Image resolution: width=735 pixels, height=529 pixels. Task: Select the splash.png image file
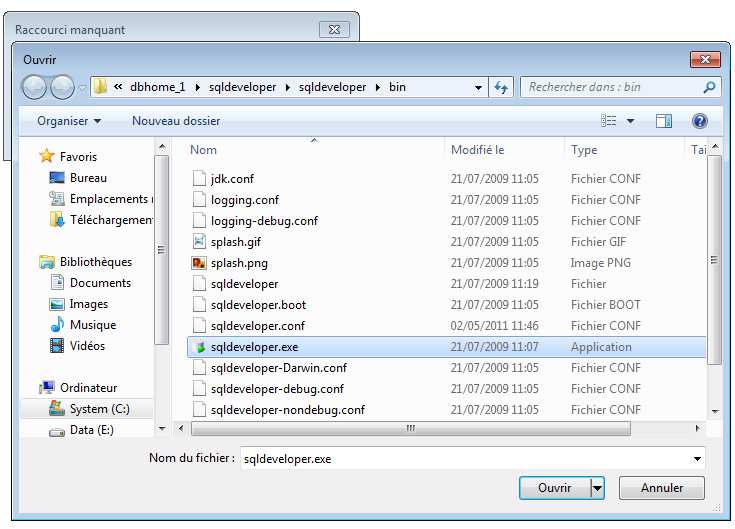pyautogui.click(x=239, y=263)
